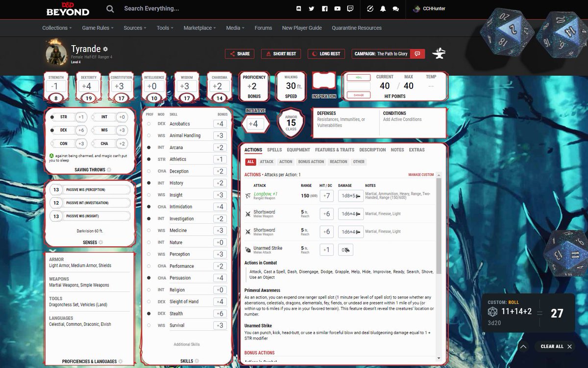
Task: Click the Discord icon in header
Action: (299, 9)
